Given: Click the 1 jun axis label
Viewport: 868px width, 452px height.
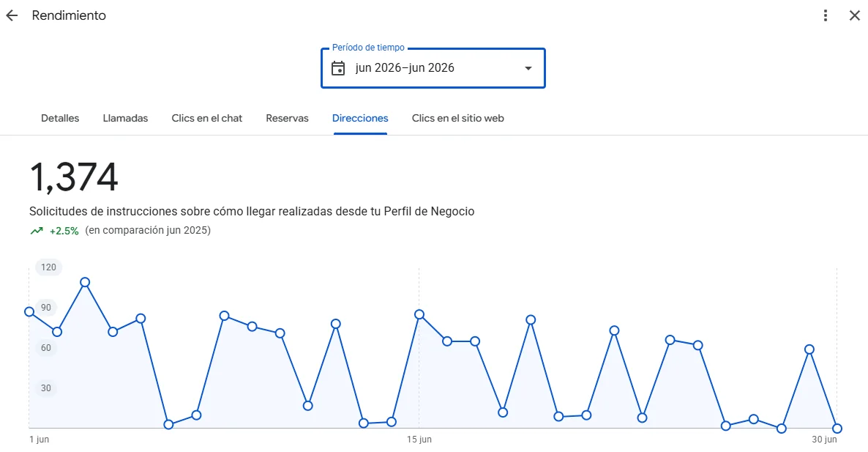Looking at the screenshot, I should point(39,440).
